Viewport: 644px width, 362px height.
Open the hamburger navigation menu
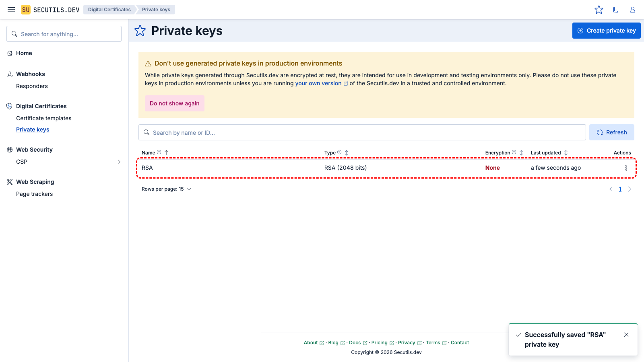click(x=11, y=9)
